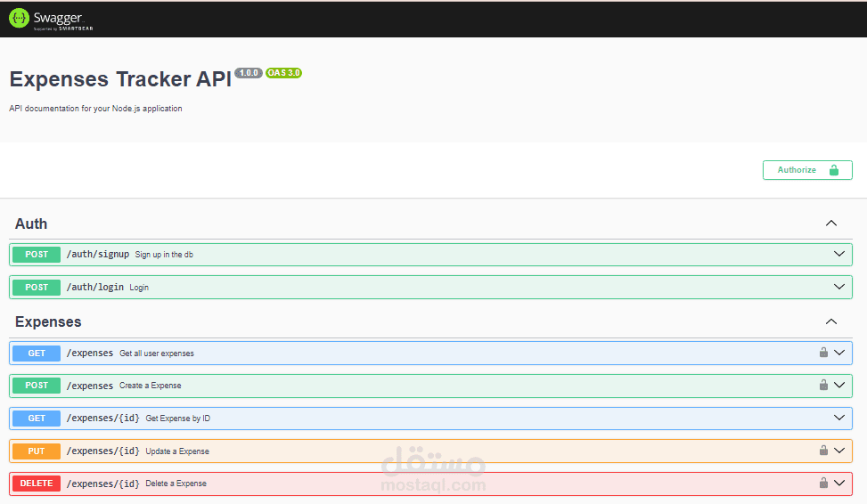867x504 pixels.
Task: Collapse the Auth section chevron
Action: click(x=831, y=224)
